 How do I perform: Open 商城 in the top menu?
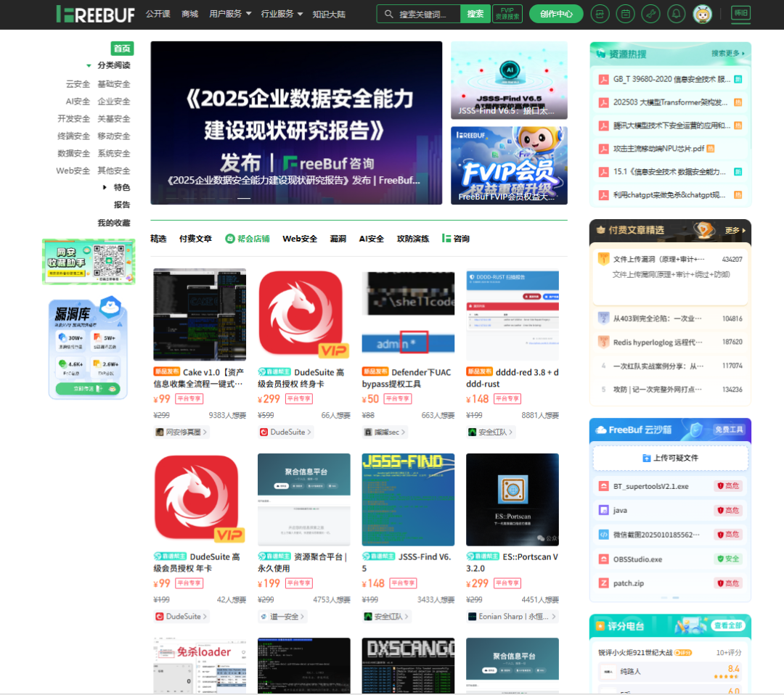190,14
